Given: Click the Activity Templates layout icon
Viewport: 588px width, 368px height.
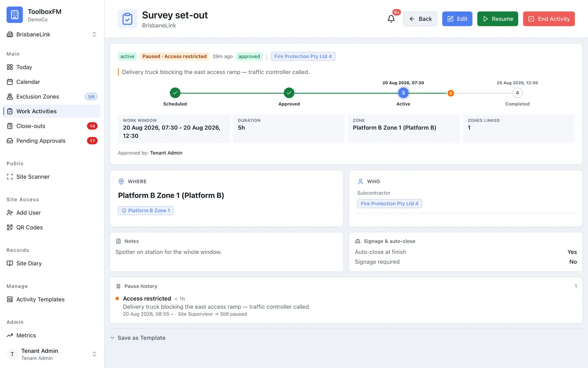Looking at the screenshot, I should (10, 299).
